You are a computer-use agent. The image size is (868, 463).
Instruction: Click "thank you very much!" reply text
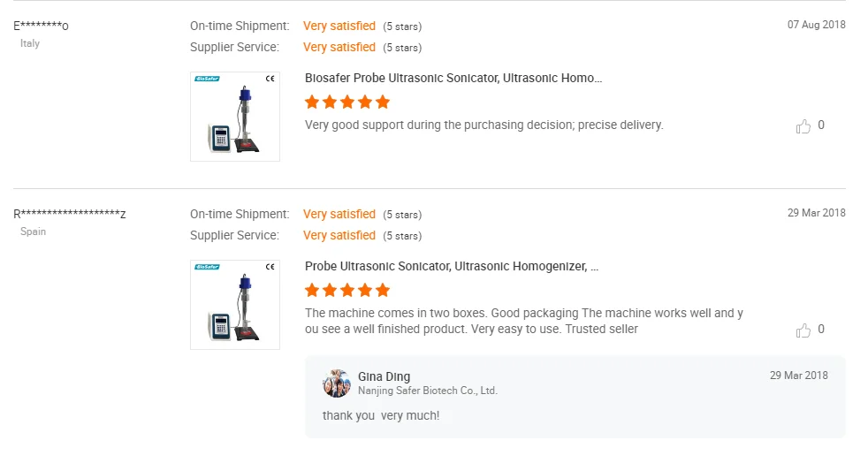[381, 415]
